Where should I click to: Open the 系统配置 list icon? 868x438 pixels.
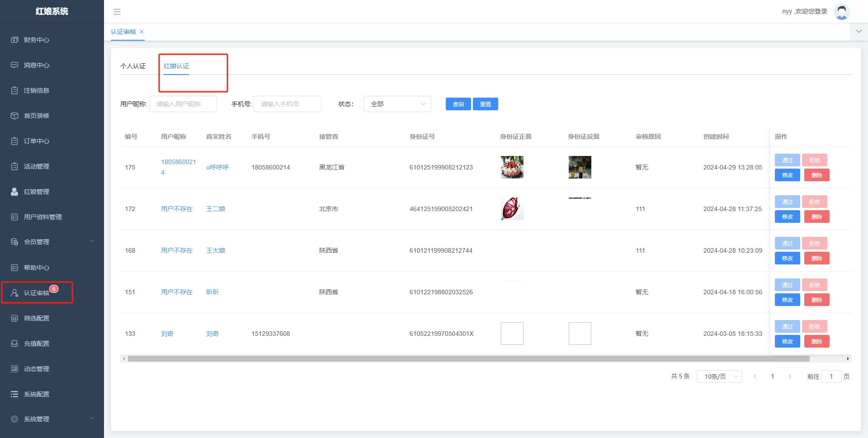point(14,394)
